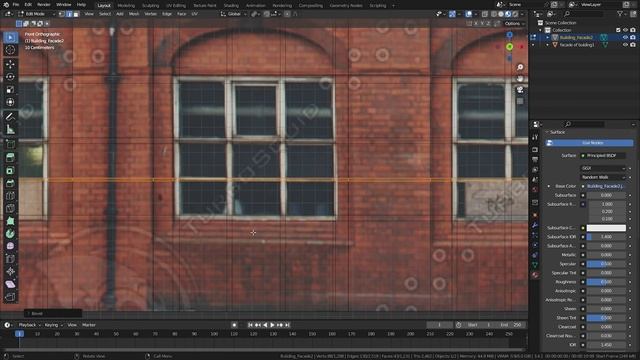Adjust the Roughness slider

coord(606,282)
